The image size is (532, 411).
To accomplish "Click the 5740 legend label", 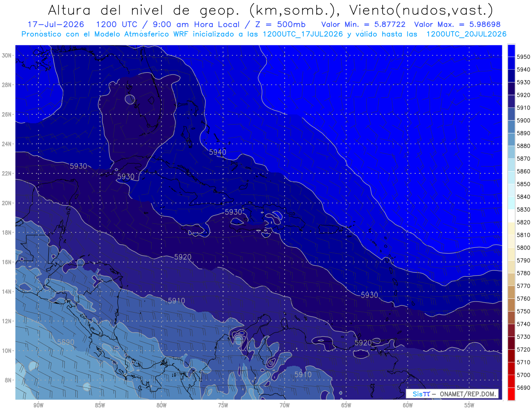I will (524, 324).
